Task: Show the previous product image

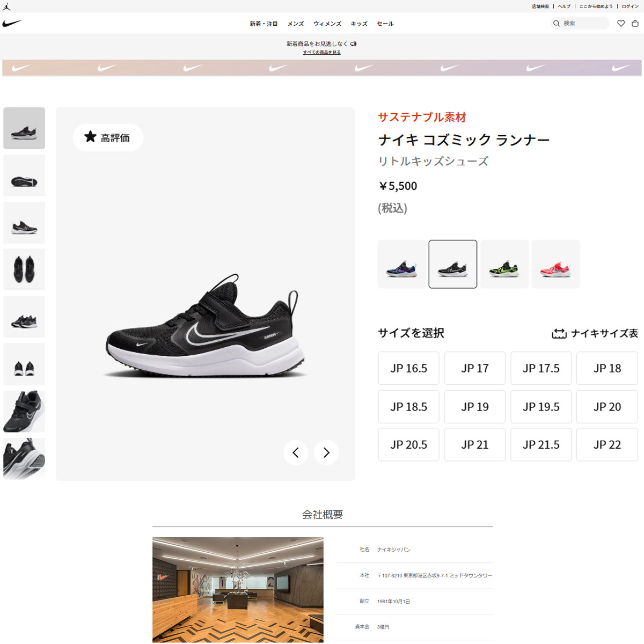Action: (296, 452)
